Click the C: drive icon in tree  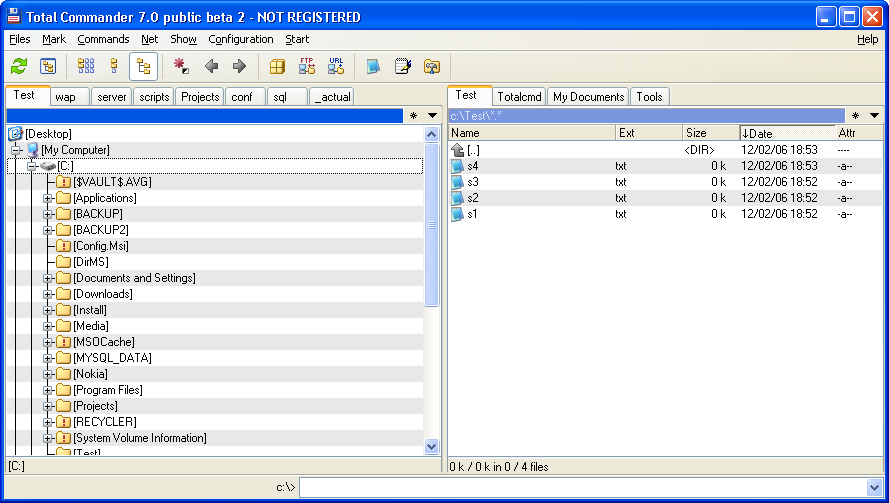48,166
